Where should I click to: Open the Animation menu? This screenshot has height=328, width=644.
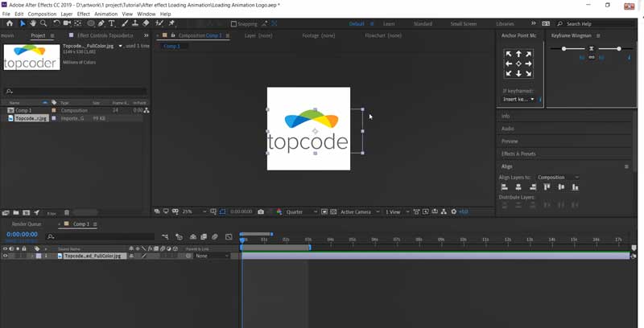[106, 14]
